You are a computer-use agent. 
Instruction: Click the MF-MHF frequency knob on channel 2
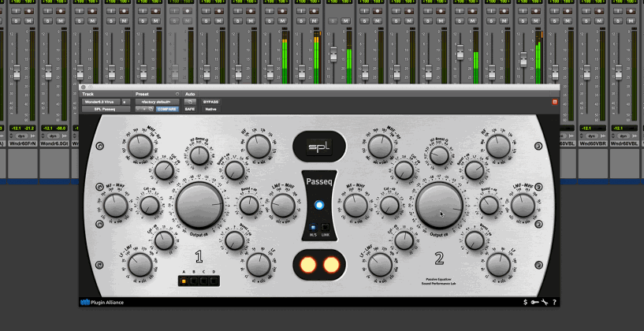pyautogui.click(x=356, y=206)
